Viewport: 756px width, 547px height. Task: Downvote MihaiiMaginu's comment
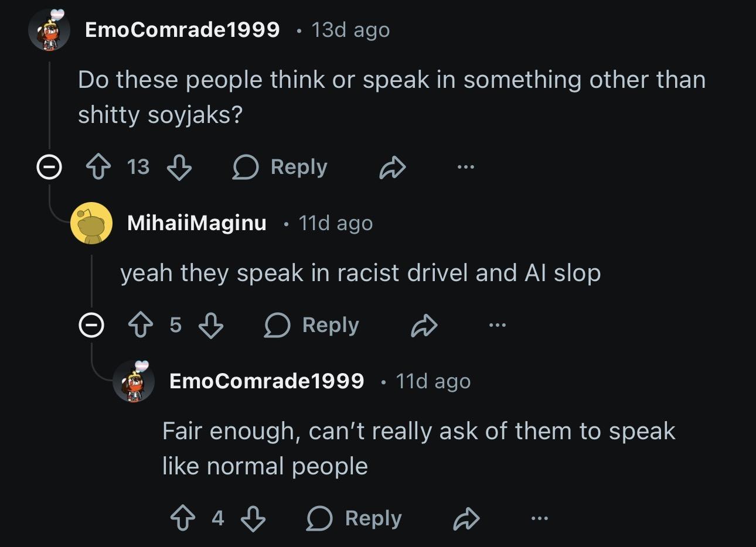tap(211, 326)
